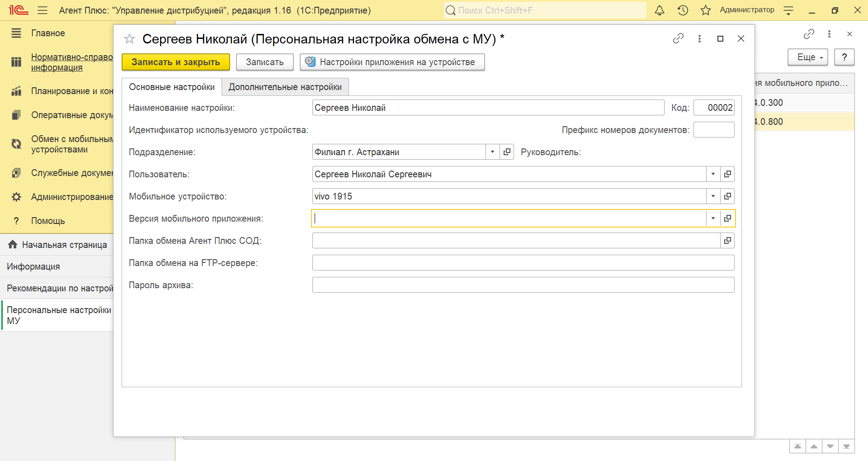Click Пароль архива input field
868x461 pixels.
pyautogui.click(x=523, y=285)
